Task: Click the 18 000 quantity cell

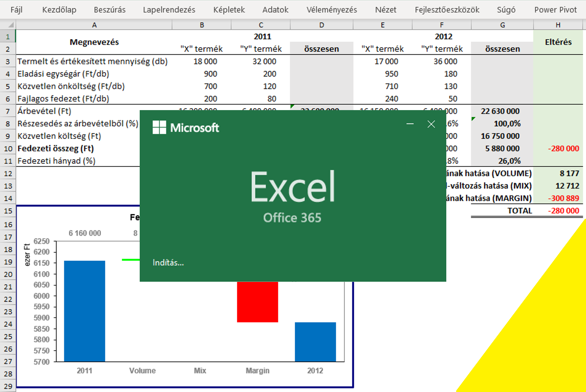Action: [x=202, y=61]
